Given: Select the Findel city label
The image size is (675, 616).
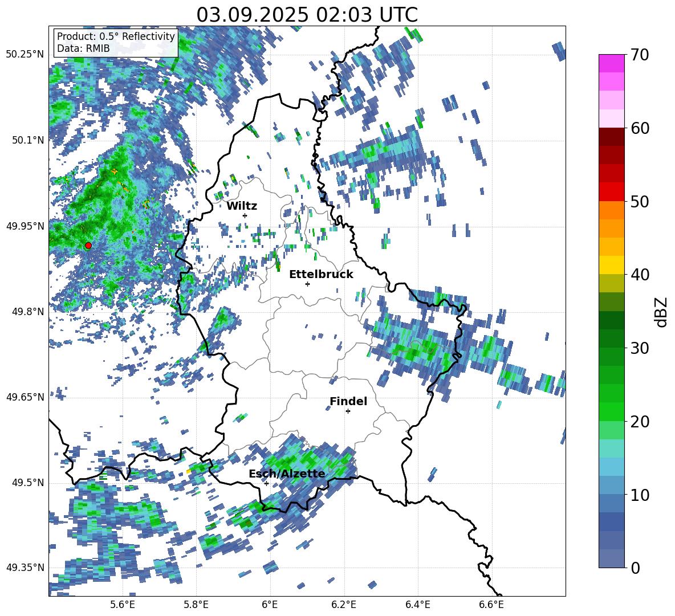Looking at the screenshot, I should pos(348,401).
